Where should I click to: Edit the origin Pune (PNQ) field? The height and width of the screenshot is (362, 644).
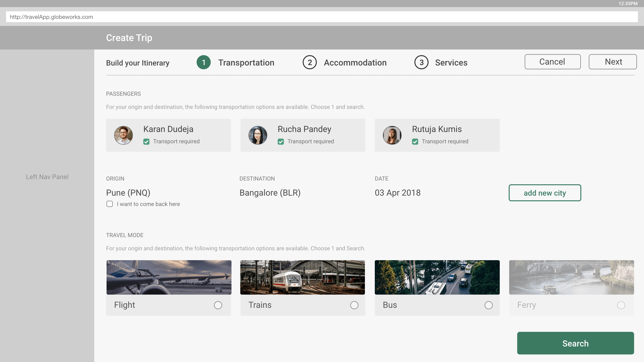coord(128,193)
